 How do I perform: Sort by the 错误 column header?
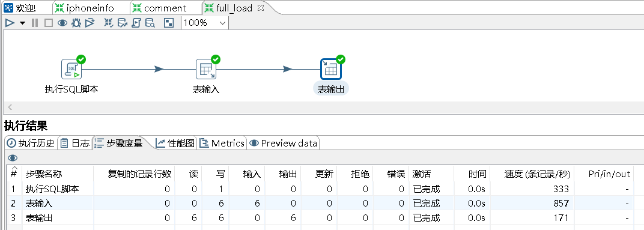390,174
